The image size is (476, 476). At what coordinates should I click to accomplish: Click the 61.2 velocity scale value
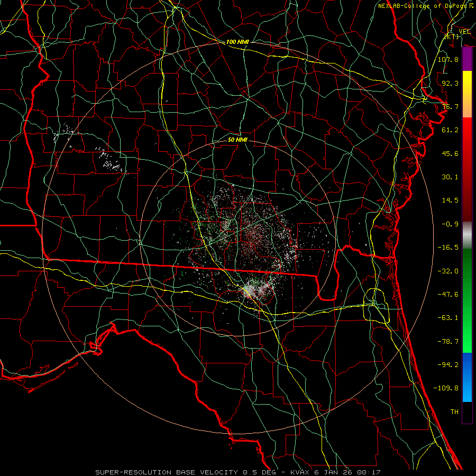(450, 130)
